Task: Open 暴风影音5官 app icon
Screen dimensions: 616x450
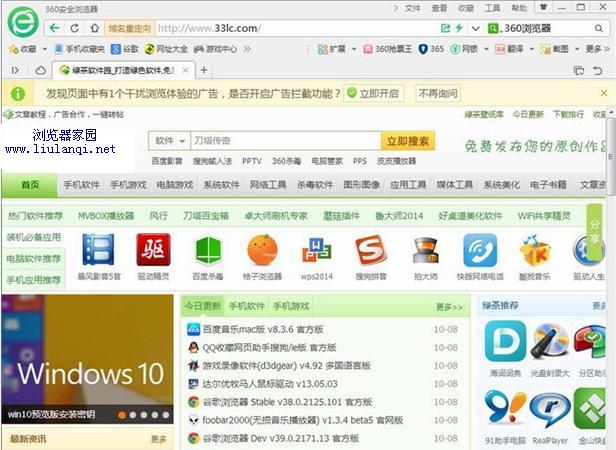Action: click(x=98, y=250)
